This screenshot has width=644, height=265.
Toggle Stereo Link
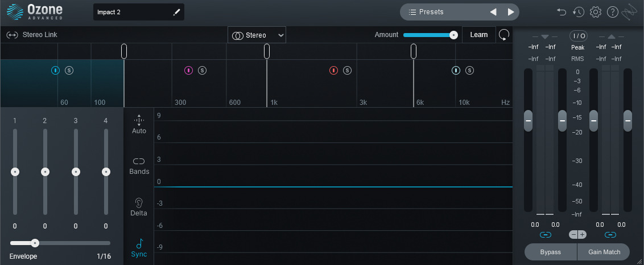click(32, 35)
